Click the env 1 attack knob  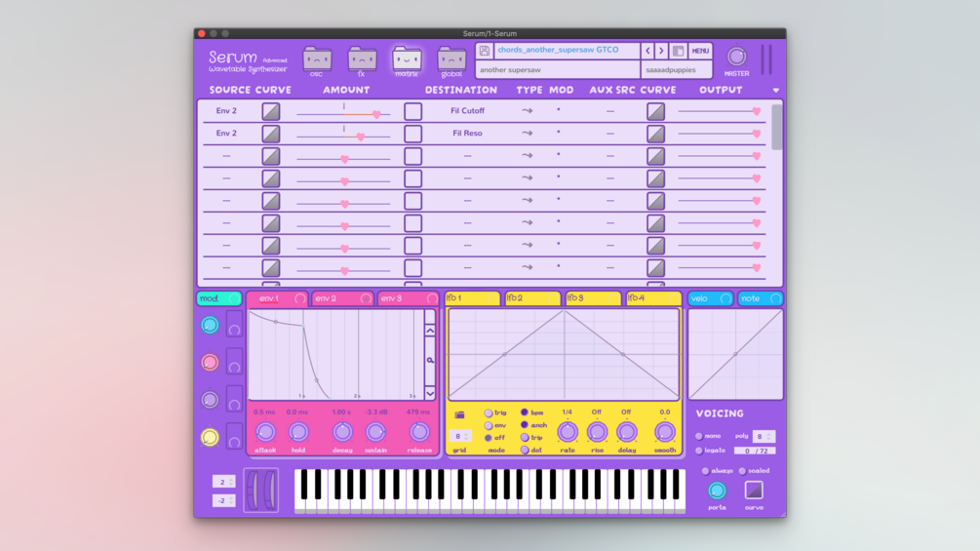point(265,432)
